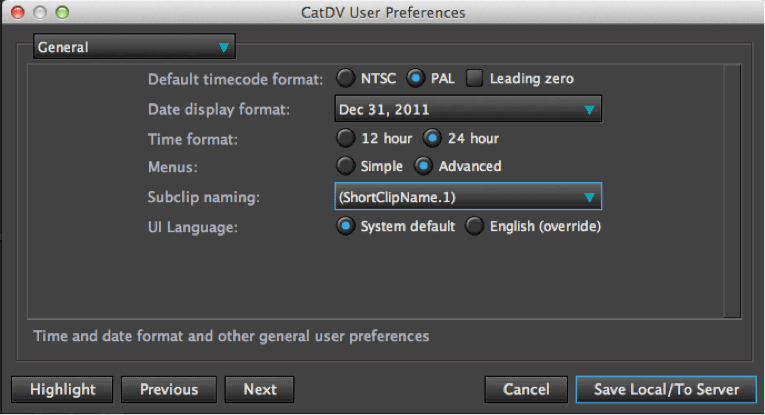
Task: Set menus to Advanced mode
Action: (423, 166)
